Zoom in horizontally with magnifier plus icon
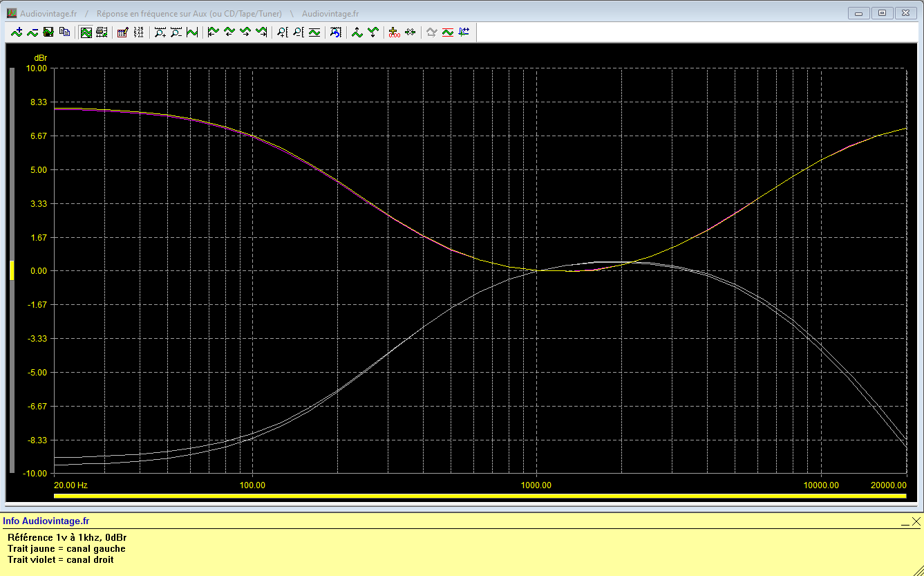The height and width of the screenshot is (576, 924). pyautogui.click(x=160, y=32)
